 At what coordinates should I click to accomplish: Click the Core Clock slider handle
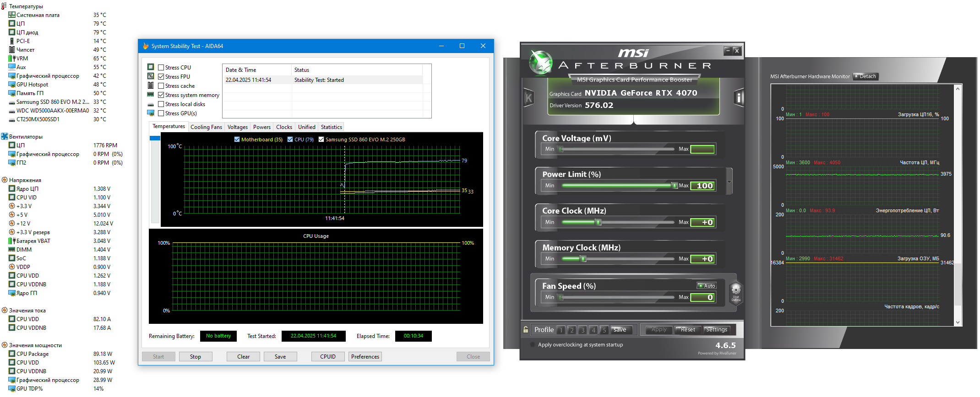[598, 222]
